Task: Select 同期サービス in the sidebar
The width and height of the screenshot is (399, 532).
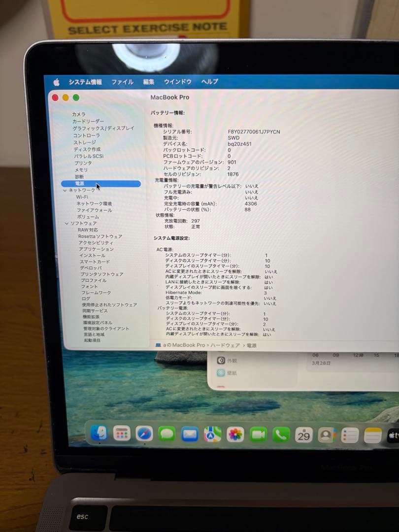Action: click(x=95, y=310)
